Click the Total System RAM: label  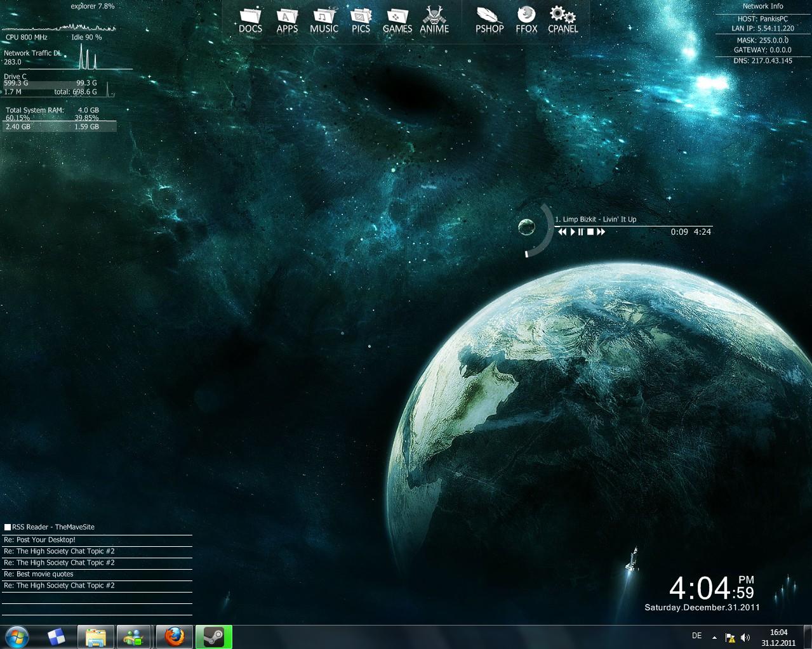(x=35, y=110)
